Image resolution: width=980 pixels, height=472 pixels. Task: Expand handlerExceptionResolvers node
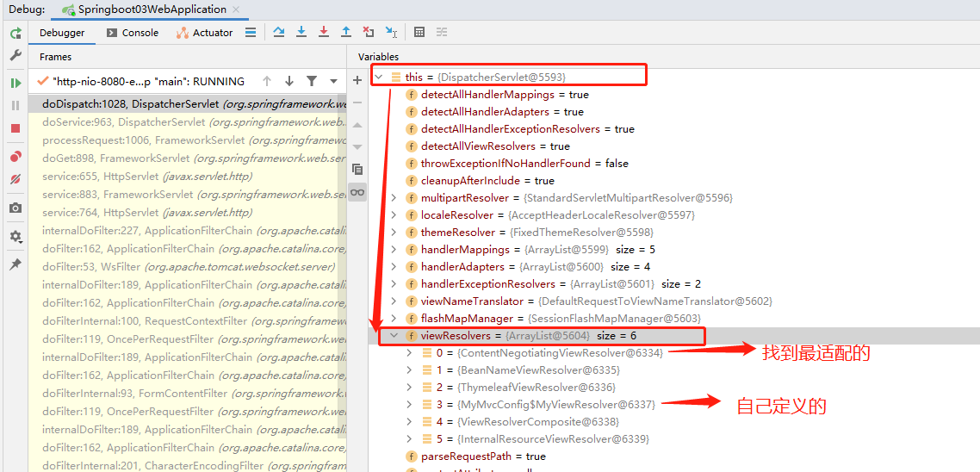[394, 284]
